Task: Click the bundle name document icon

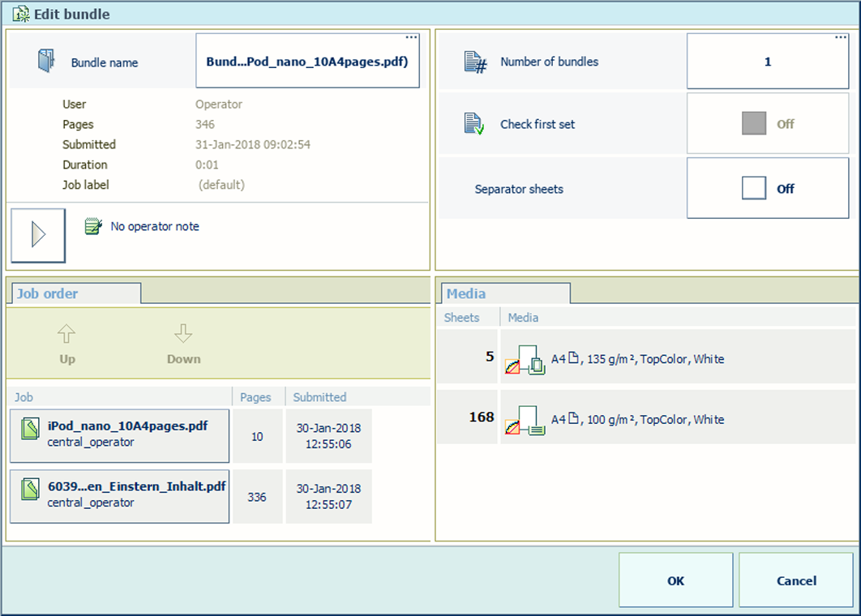Action: point(46,62)
